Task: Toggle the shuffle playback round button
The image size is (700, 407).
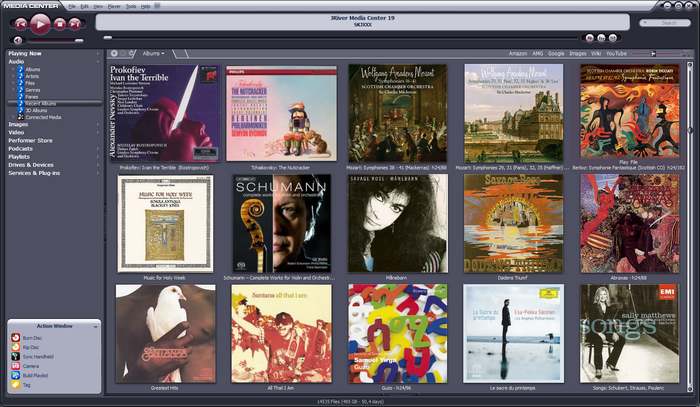Action: (601, 38)
